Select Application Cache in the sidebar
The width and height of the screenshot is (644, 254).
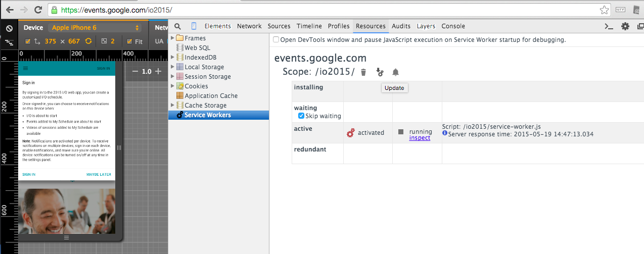tap(211, 95)
